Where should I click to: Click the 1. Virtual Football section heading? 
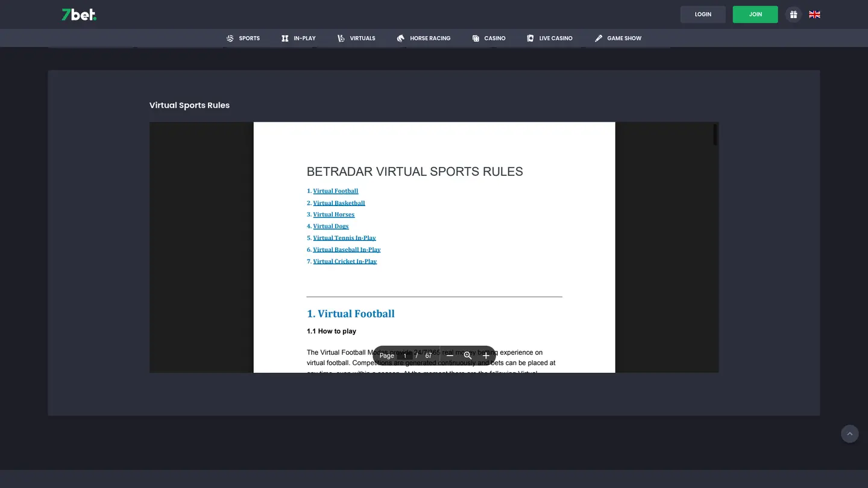click(x=351, y=314)
